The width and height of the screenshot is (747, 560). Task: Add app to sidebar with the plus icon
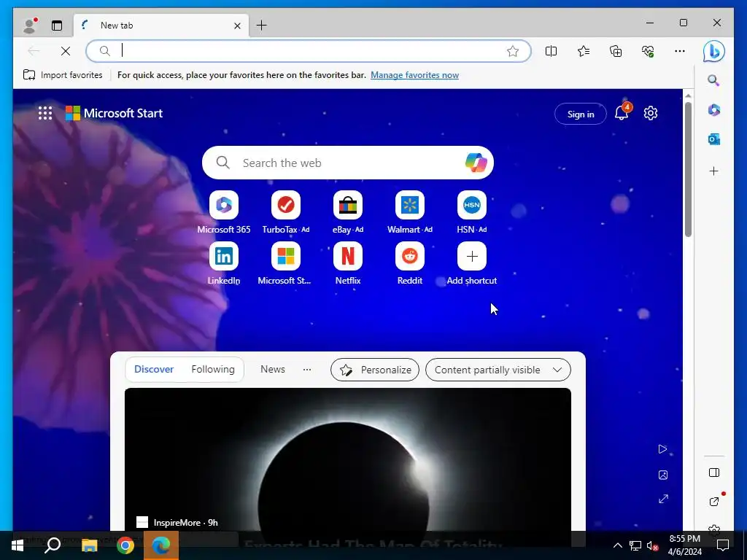(713, 171)
